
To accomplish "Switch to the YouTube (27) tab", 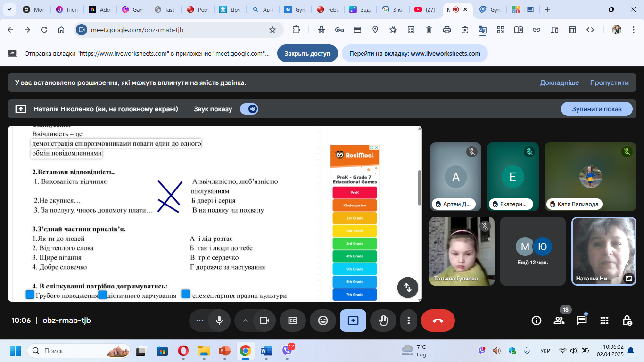I will click(425, 9).
